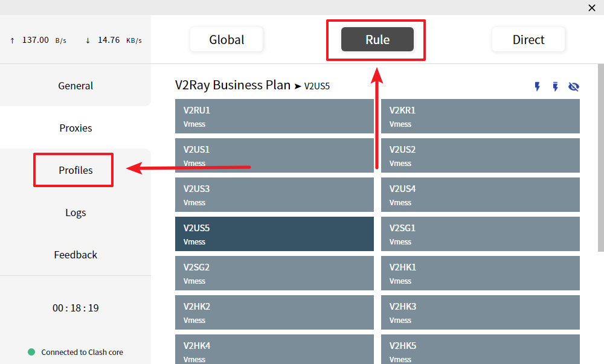Choose the V2HK4 proxy node
The width and height of the screenshot is (604, 364).
274,349
